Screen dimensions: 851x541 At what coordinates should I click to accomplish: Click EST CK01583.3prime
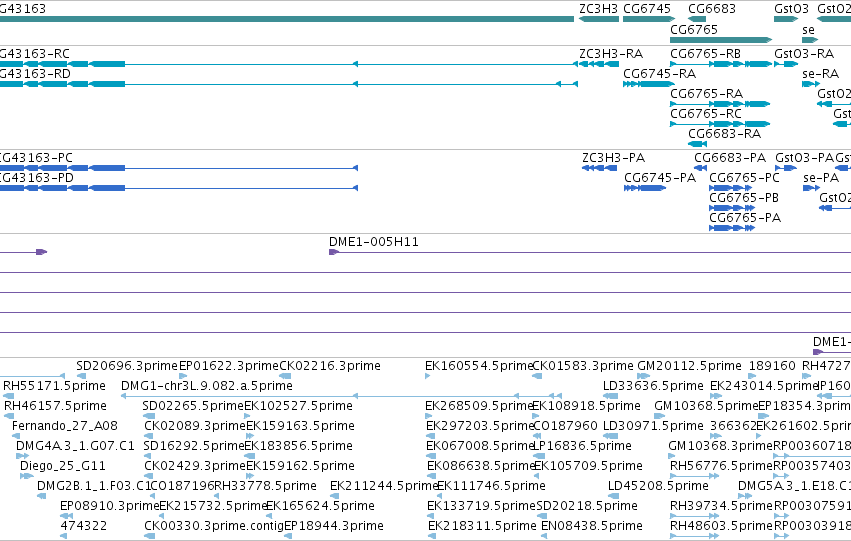[x=537, y=376]
